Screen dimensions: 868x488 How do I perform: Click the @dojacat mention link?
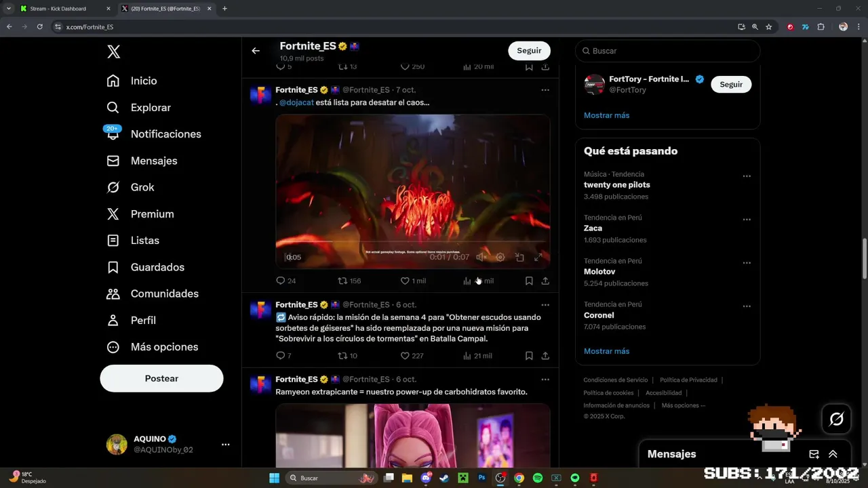click(x=296, y=102)
